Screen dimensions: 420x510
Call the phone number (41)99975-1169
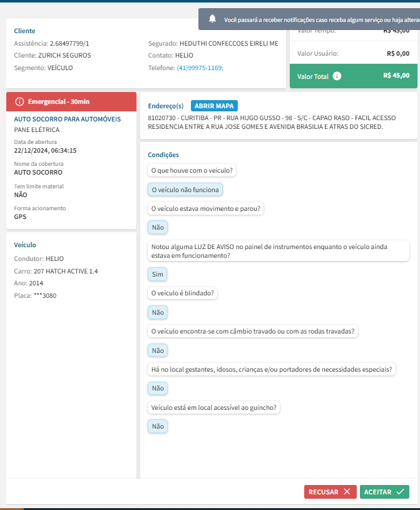click(200, 68)
